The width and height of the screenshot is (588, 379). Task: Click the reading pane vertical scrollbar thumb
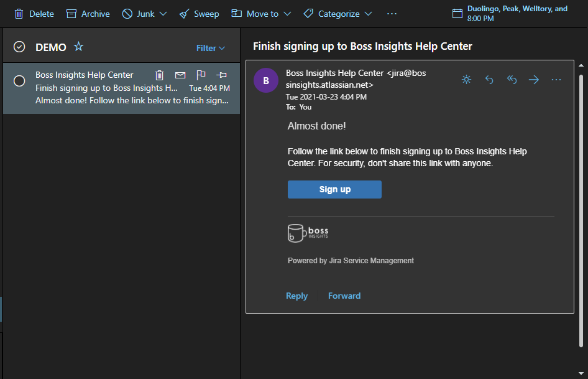[x=581, y=211]
